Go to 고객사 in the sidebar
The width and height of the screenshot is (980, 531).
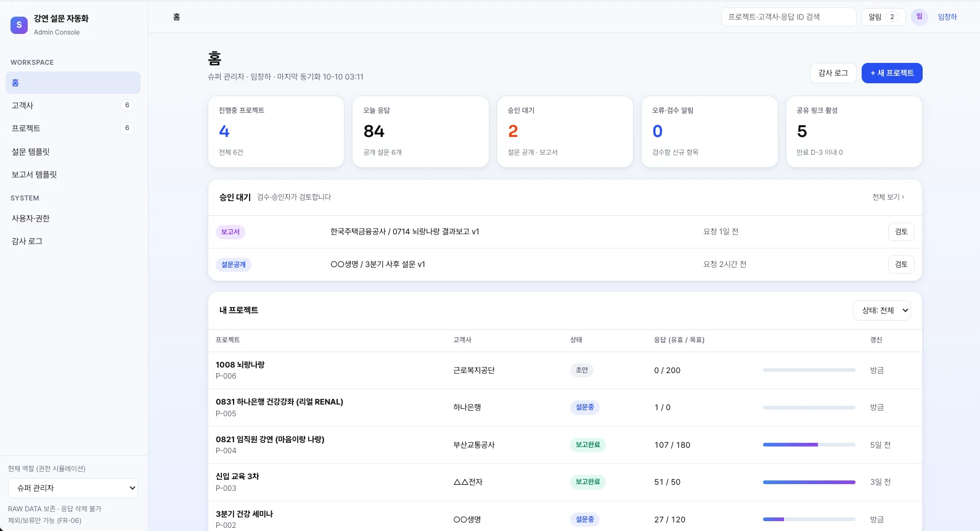pos(73,105)
